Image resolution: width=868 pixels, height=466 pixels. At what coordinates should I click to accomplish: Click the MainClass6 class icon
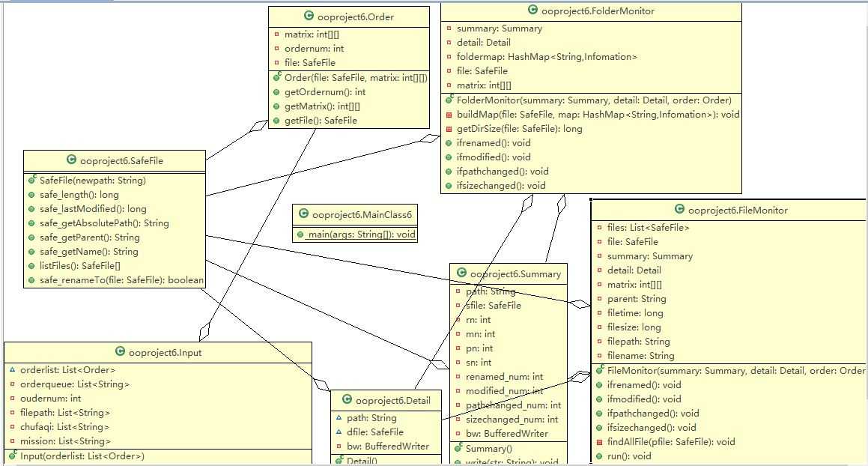pos(303,214)
